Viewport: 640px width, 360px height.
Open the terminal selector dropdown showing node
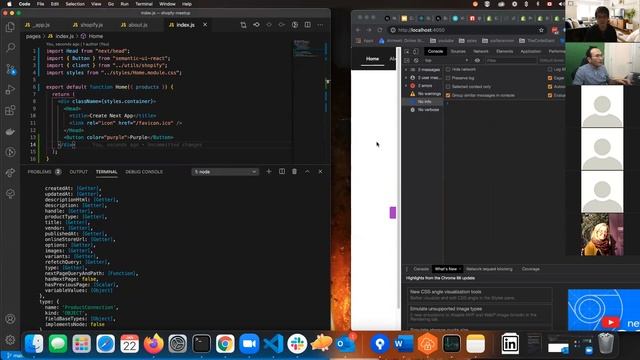click(x=225, y=172)
